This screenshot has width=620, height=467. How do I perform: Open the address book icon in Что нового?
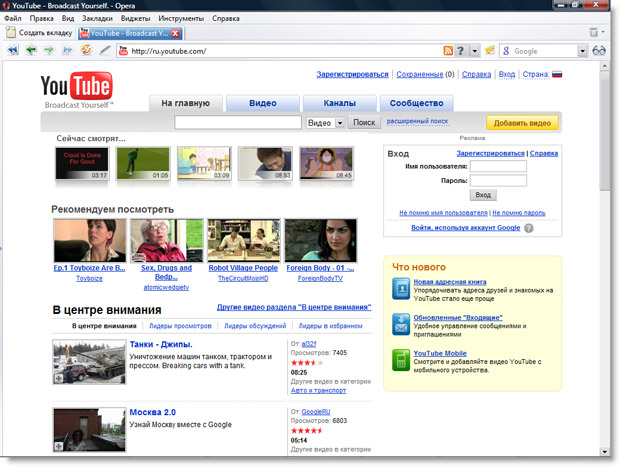click(x=401, y=289)
